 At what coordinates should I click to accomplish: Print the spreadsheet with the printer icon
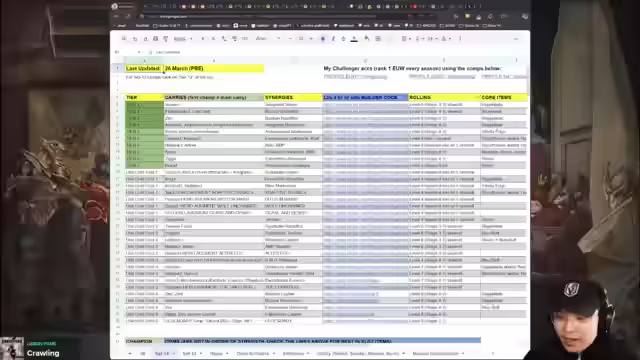(x=155, y=39)
